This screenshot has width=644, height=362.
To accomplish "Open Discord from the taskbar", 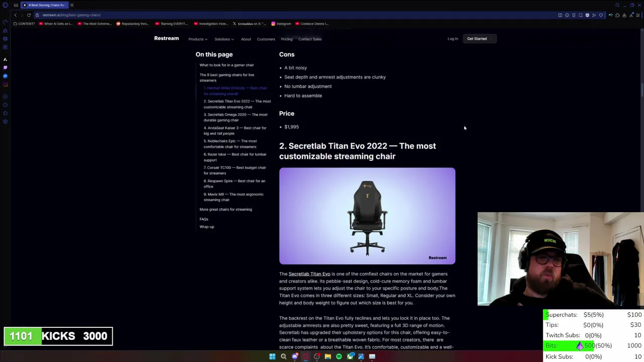I will tap(295, 356).
